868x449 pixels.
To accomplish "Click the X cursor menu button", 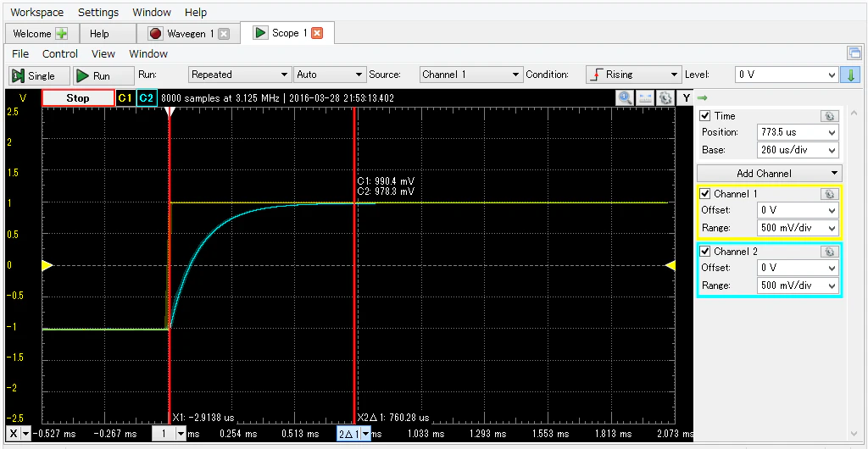I will (x=19, y=434).
